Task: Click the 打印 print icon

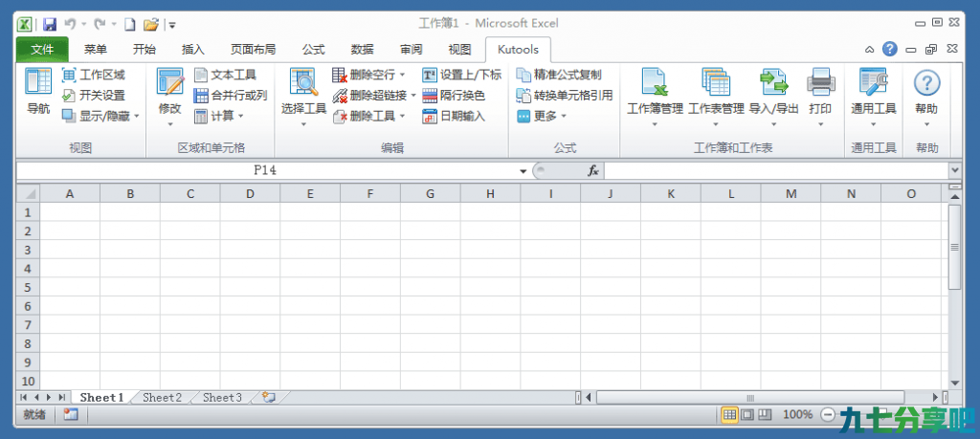Action: (820, 82)
